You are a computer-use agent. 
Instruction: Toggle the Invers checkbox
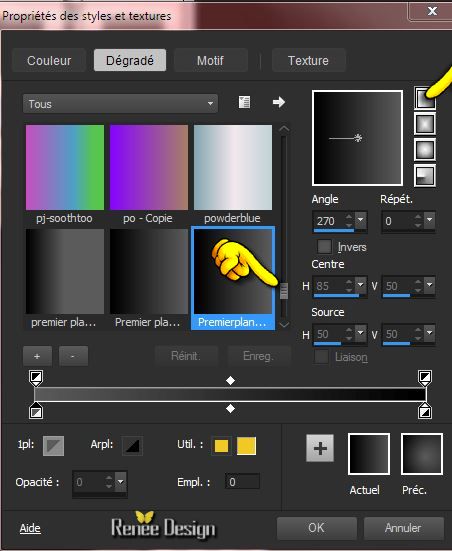tap(324, 247)
